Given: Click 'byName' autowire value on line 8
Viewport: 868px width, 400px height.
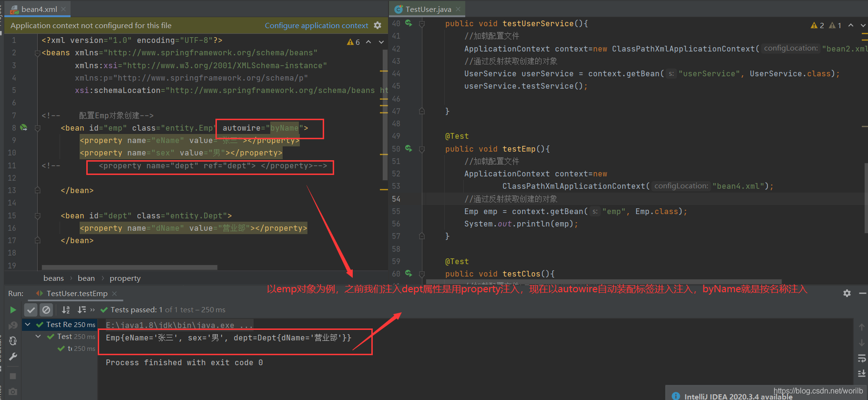Looking at the screenshot, I should pos(284,128).
